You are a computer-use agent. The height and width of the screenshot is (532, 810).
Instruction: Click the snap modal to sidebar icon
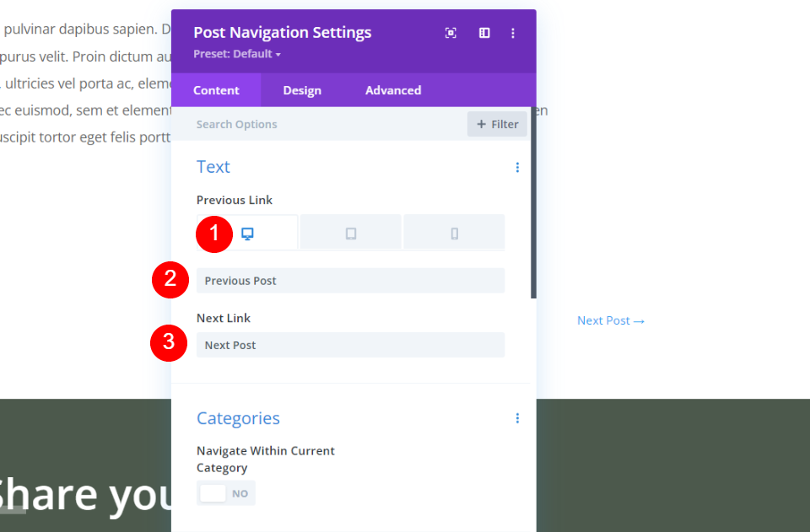pos(484,33)
